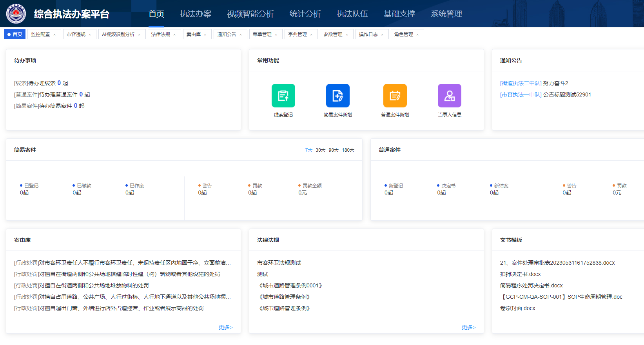The width and height of the screenshot is (644, 345).
Task: Open the 待办简易案件 to-do item
Action: click(x=49, y=106)
